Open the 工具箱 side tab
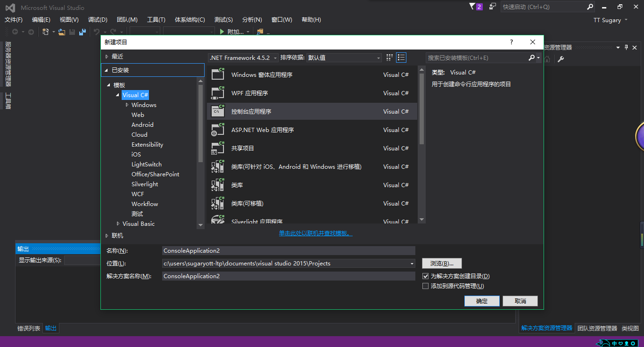644x347 pixels. pos(8,100)
